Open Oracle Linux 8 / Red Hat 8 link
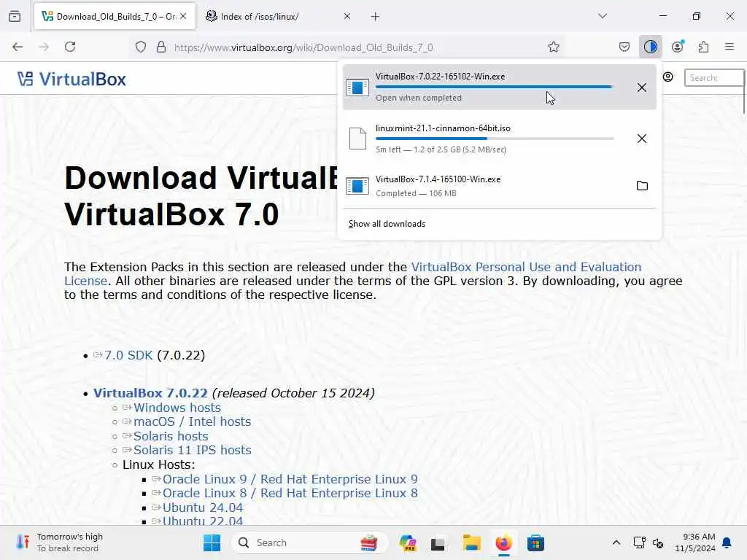 (290, 494)
